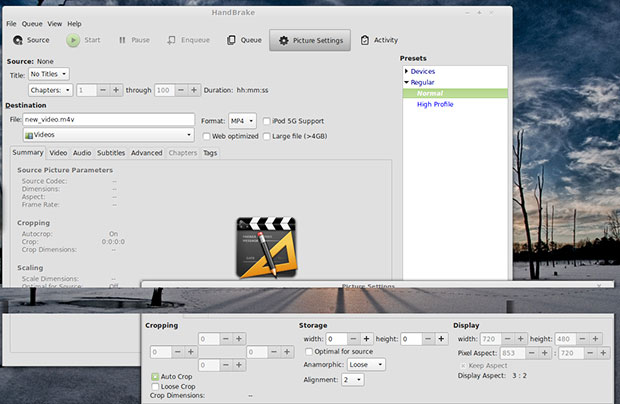Expand the Devices preset group
The width and height of the screenshot is (620, 404).
[406, 71]
